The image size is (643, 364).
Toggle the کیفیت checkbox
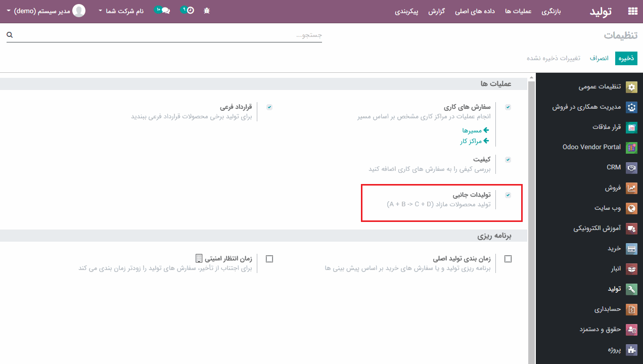508,159
